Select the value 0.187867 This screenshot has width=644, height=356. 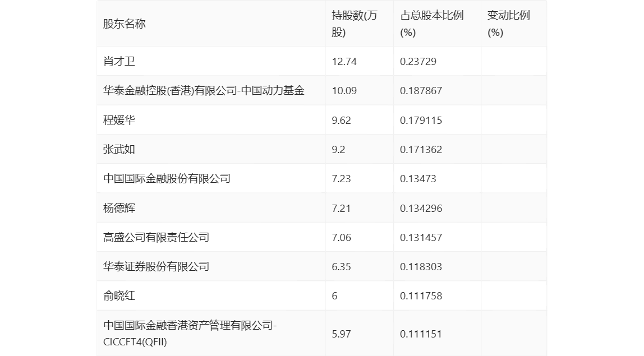(x=421, y=91)
